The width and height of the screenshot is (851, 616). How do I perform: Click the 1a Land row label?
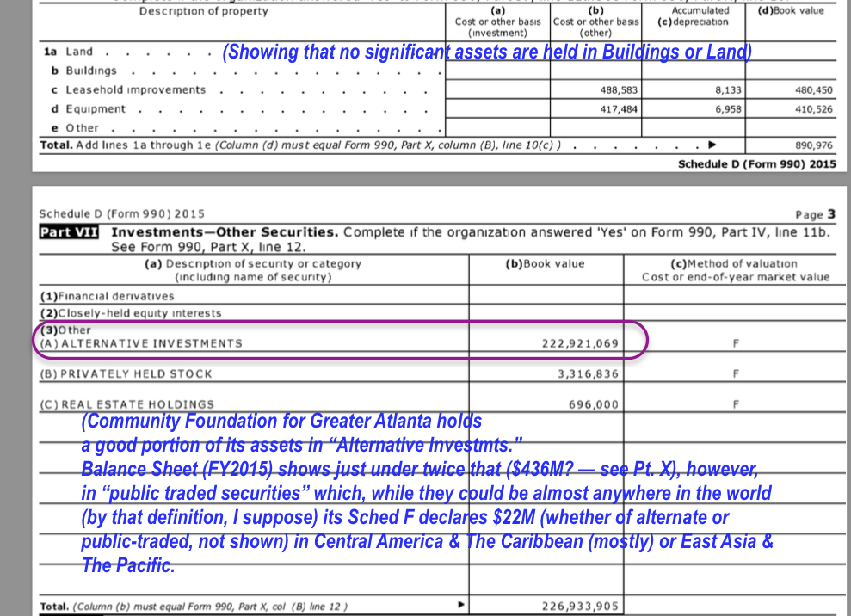[67, 52]
